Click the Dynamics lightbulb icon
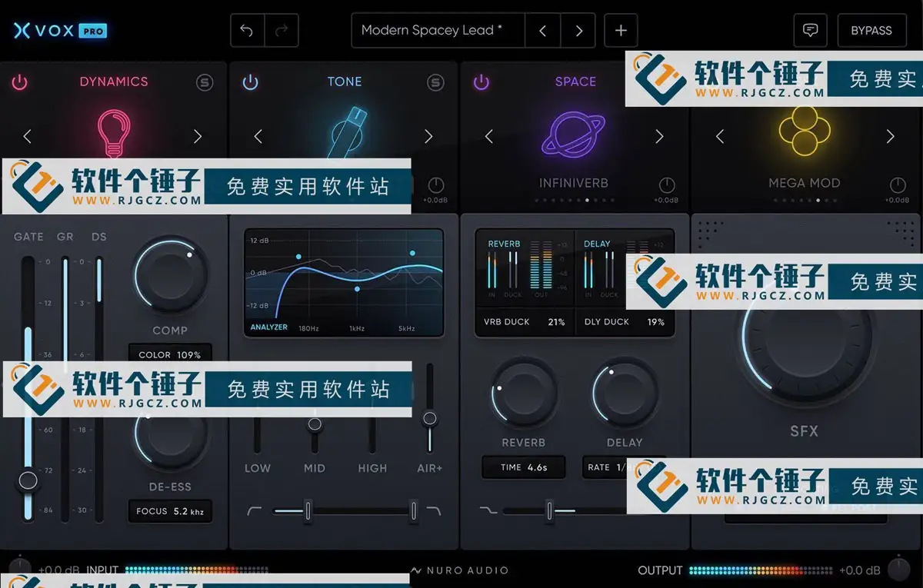 click(113, 134)
